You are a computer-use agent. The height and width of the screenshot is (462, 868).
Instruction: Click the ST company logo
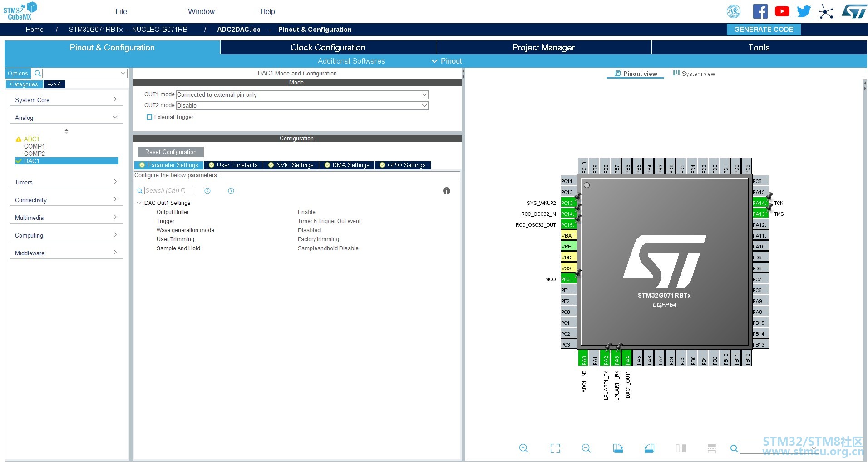pos(854,11)
